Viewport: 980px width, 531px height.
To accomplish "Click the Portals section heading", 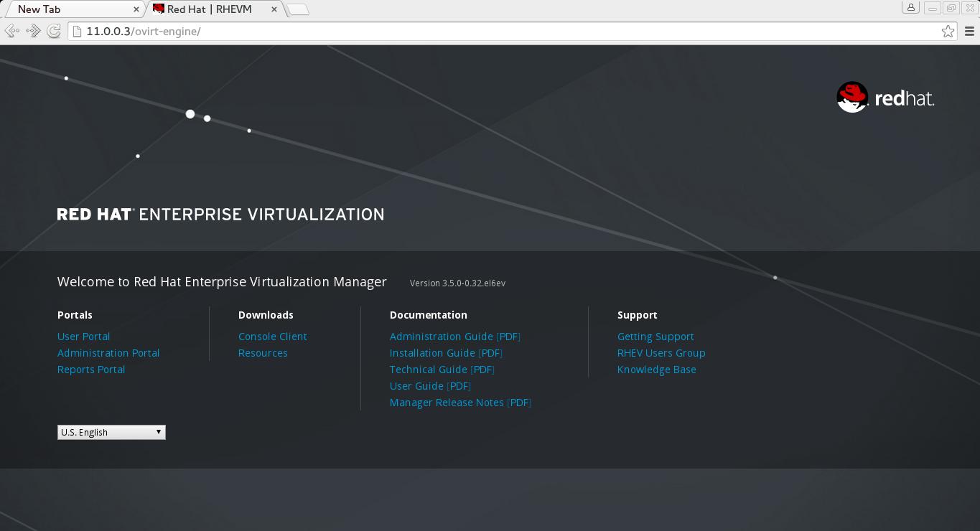I will pos(75,315).
